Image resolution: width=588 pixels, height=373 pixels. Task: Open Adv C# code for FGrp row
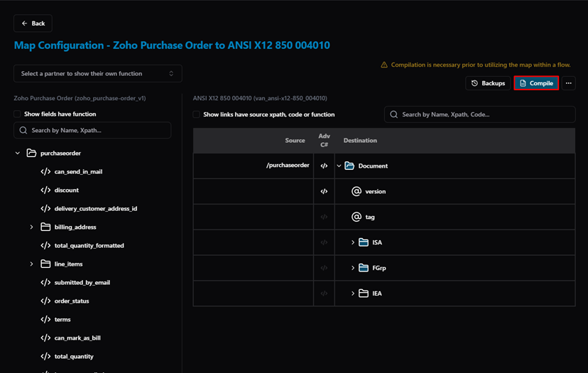[x=324, y=268]
